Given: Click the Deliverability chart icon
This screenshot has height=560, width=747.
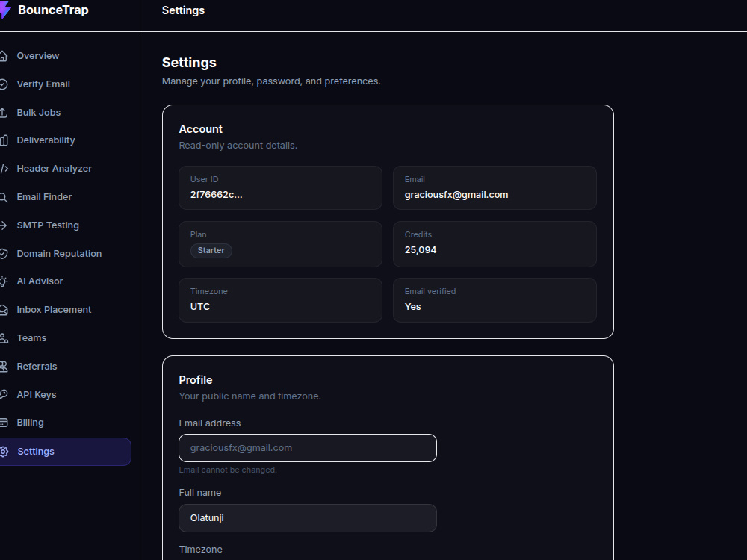Looking at the screenshot, I should point(3,140).
